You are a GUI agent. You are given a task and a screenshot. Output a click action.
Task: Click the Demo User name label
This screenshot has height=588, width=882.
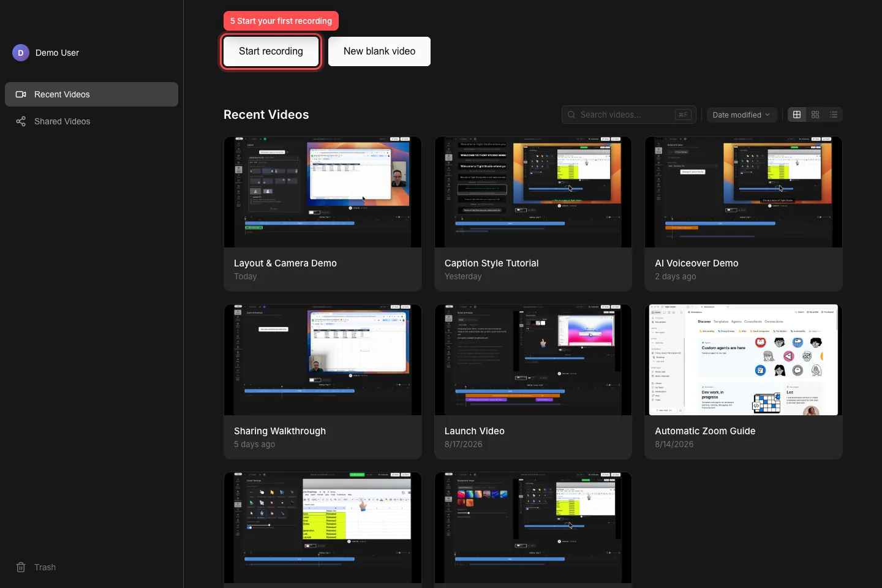point(57,53)
